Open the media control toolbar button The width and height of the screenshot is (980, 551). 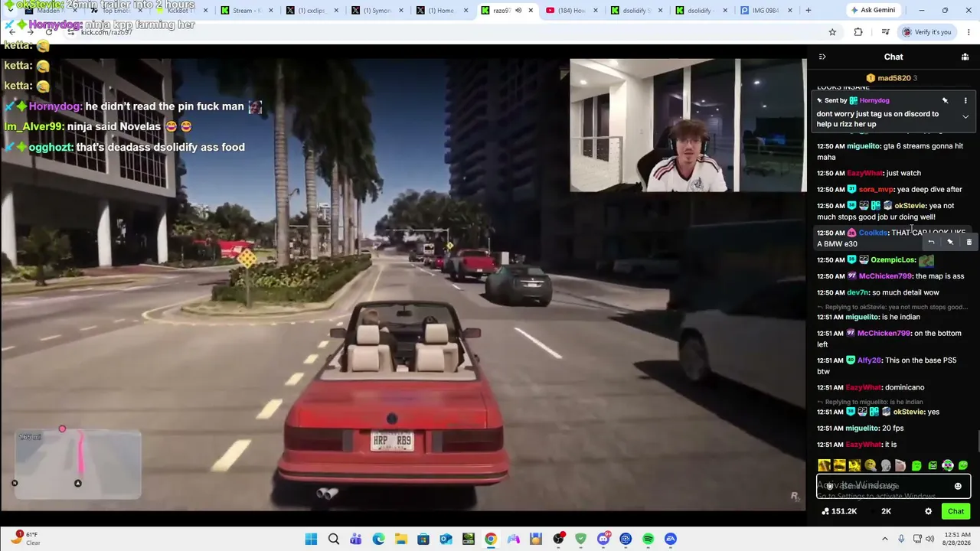[885, 32]
